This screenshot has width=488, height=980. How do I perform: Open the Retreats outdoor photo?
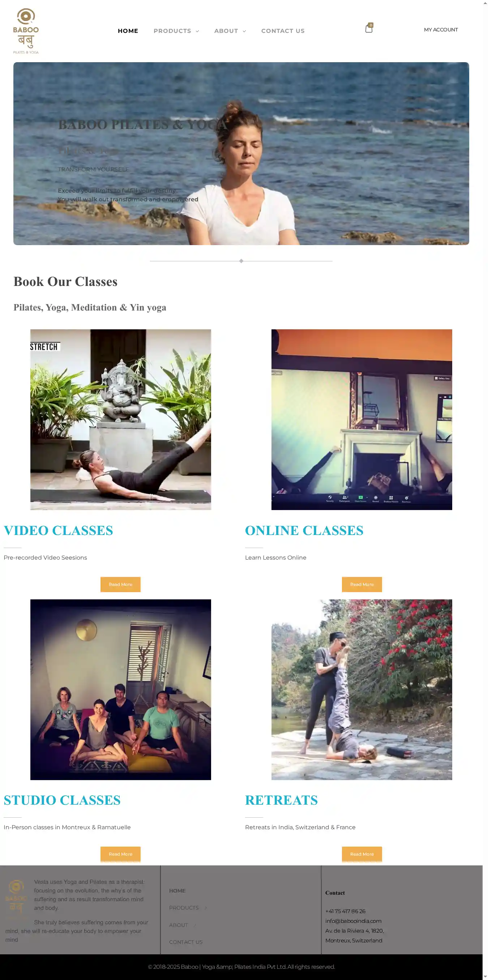click(362, 690)
